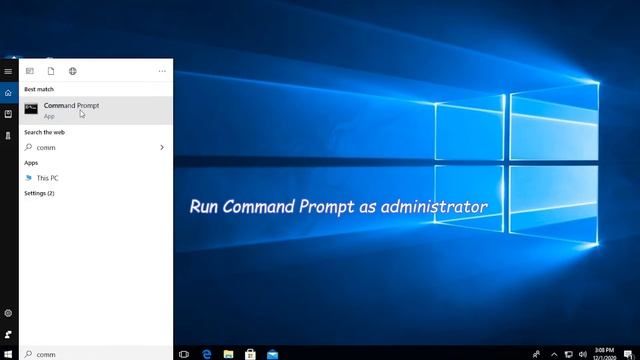Show hidden tray icons chevron
Image resolution: width=640 pixels, height=360 pixels.
click(x=554, y=354)
